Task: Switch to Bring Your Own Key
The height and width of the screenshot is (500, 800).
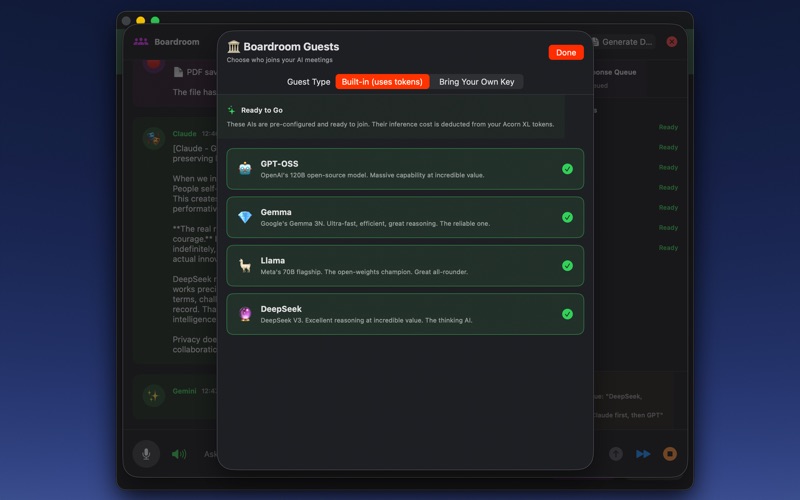Action: [x=477, y=82]
